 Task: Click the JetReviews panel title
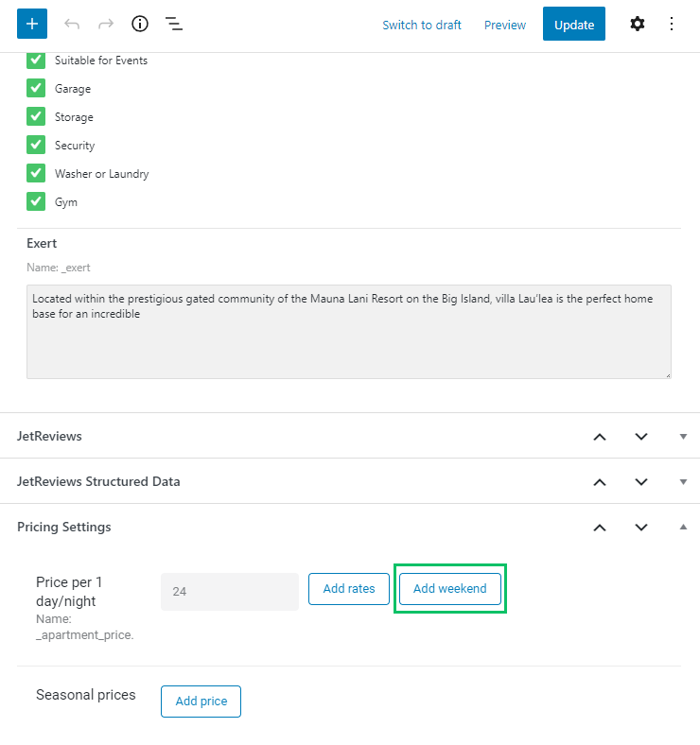point(49,436)
